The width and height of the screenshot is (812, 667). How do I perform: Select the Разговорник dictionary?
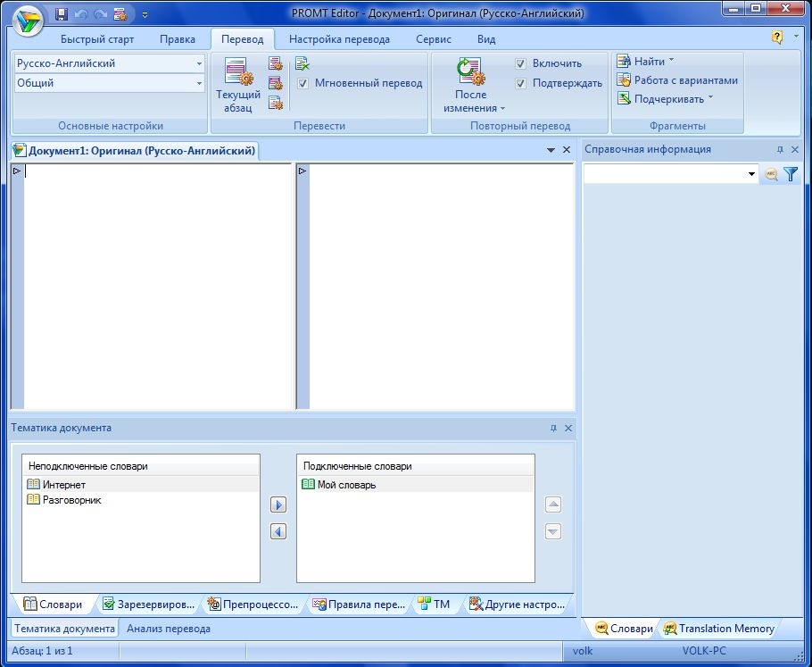tap(140, 500)
